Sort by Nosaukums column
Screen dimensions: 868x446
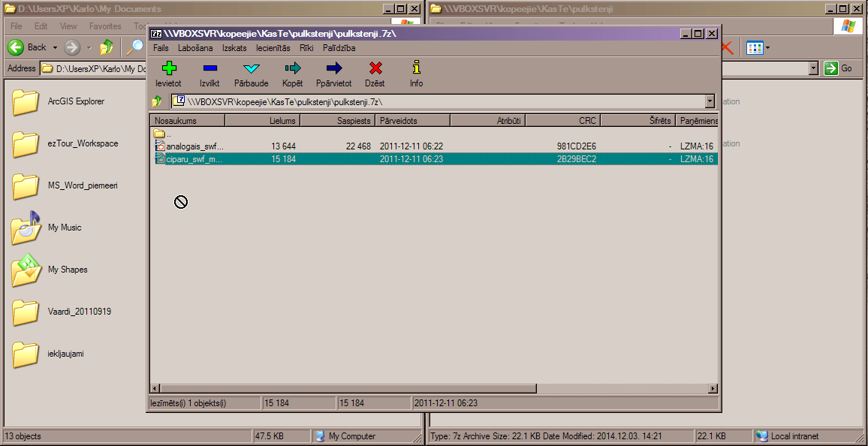coord(187,121)
